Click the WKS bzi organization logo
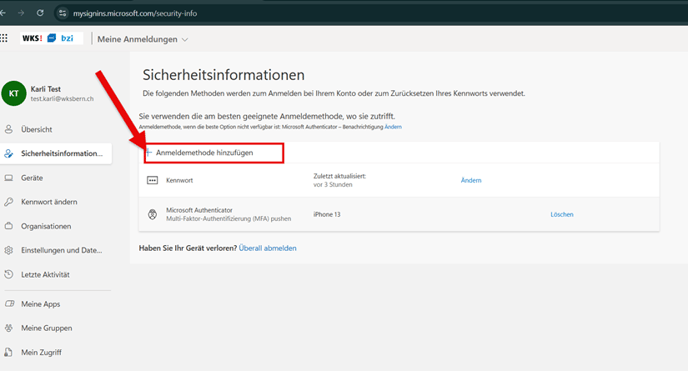This screenshot has height=371, width=688. 51,38
